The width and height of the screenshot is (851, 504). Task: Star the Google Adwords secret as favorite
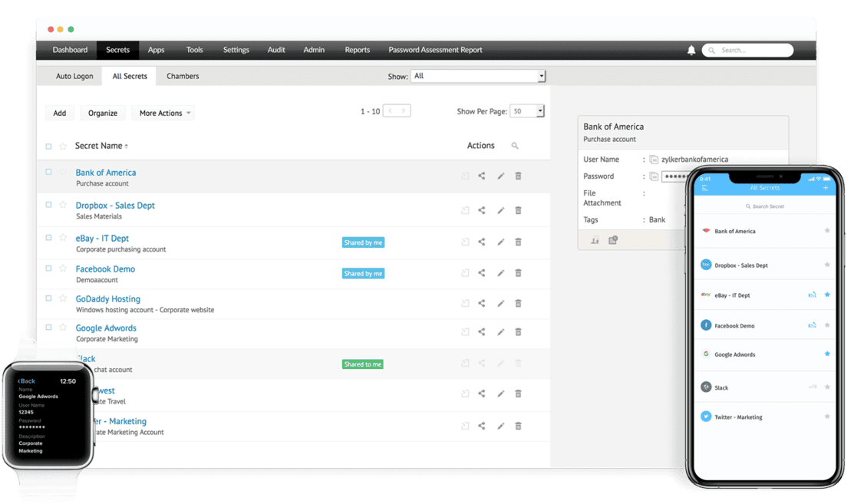click(x=63, y=327)
